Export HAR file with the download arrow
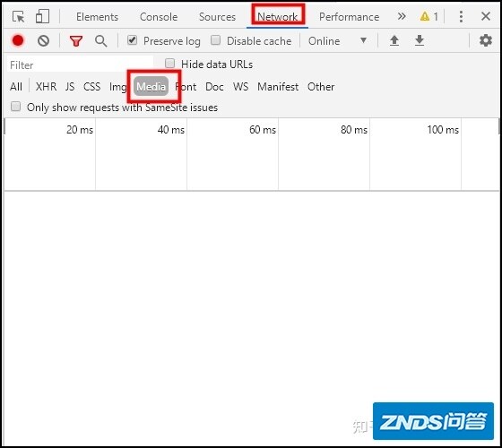502x448 pixels. tap(420, 40)
